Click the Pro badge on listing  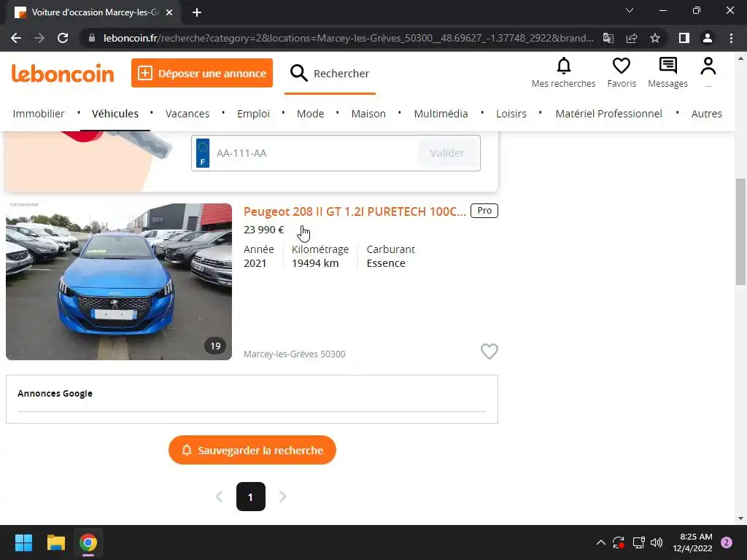pyautogui.click(x=484, y=211)
